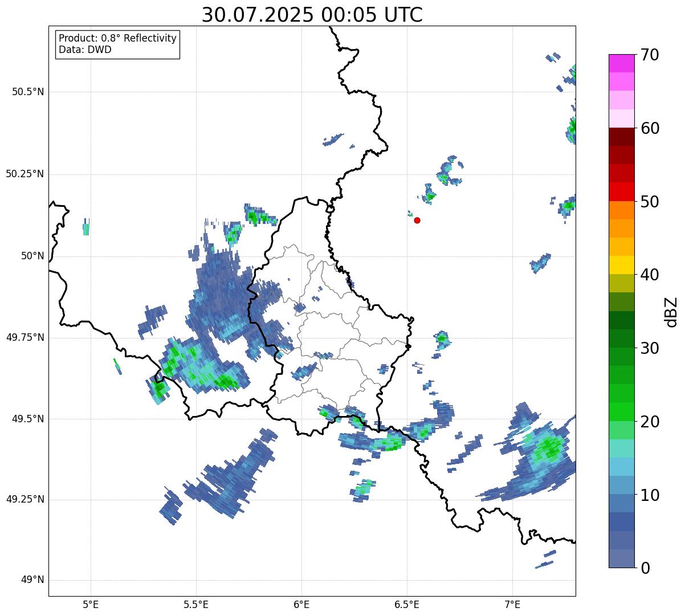Click the colorbar tick value "10"
685x616 pixels.
click(650, 495)
